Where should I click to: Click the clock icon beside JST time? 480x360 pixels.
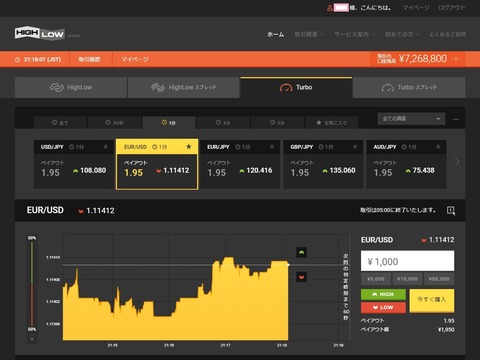pyautogui.click(x=17, y=60)
